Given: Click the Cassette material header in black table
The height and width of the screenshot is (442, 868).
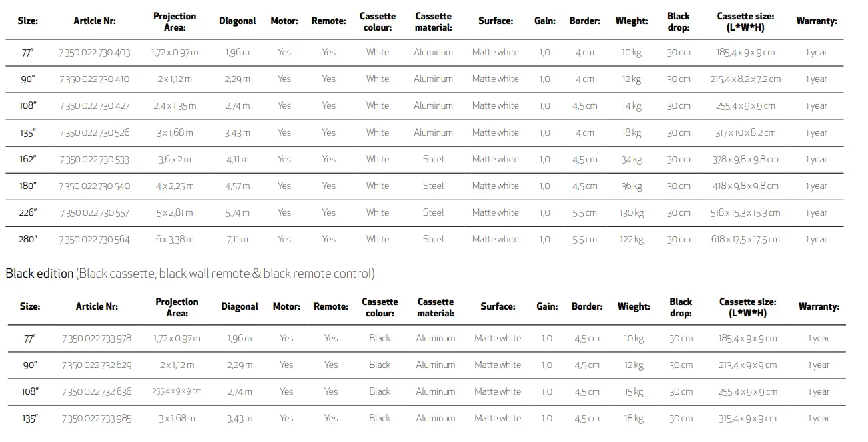Looking at the screenshot, I should pos(436,307).
